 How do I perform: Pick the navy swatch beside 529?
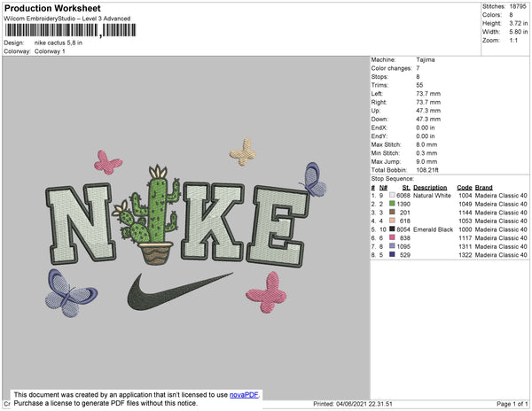pyautogui.click(x=392, y=254)
